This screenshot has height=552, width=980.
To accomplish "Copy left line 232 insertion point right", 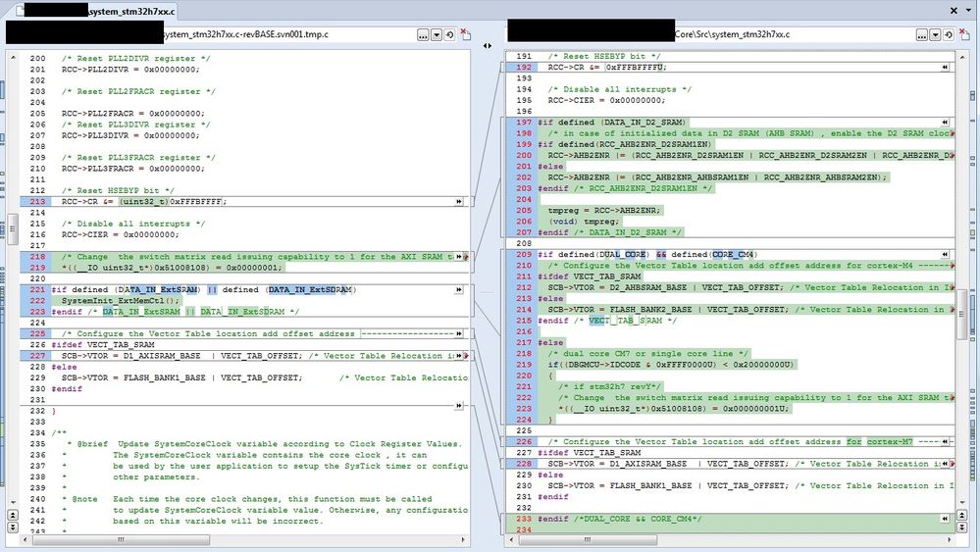I will 459,406.
